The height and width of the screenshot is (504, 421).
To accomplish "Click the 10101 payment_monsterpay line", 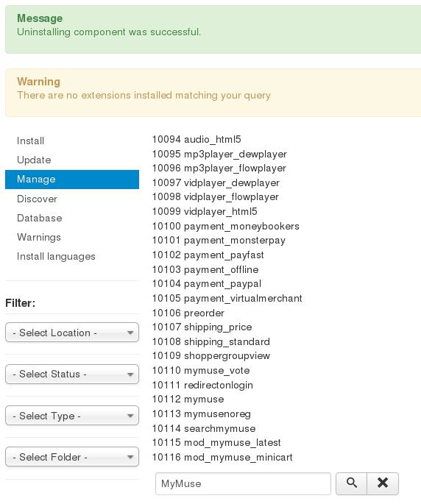I will [219, 241].
